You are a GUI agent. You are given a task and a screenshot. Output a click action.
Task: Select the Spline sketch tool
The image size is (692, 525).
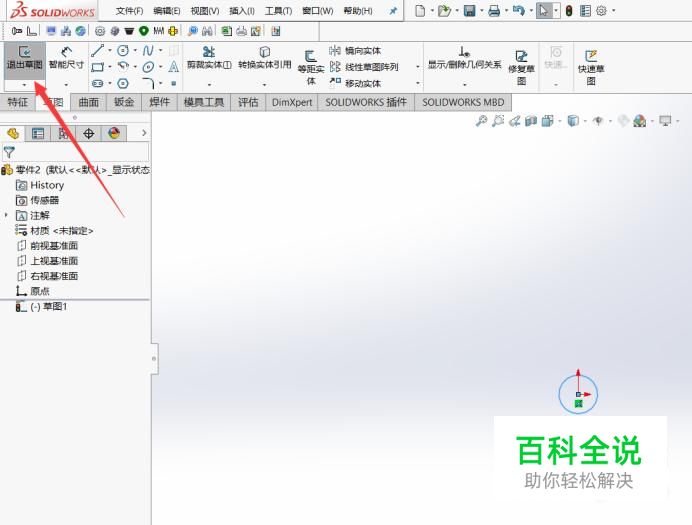coord(148,51)
